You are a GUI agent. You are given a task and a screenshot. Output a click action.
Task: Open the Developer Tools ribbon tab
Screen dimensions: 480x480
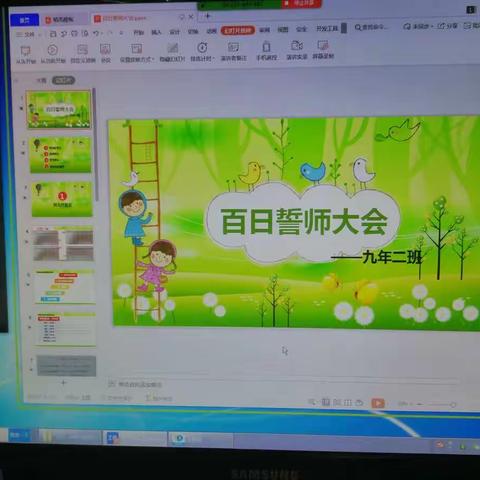327,28
